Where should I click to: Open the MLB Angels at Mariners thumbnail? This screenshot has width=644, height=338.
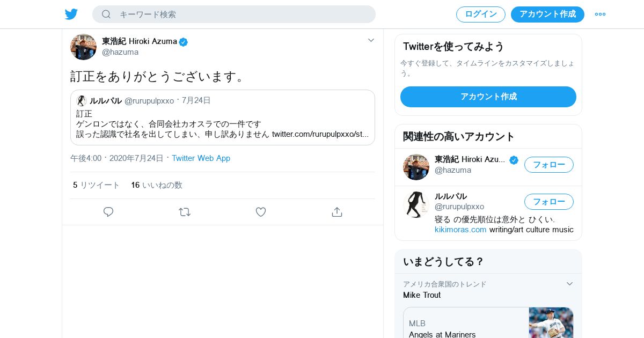tap(551, 322)
